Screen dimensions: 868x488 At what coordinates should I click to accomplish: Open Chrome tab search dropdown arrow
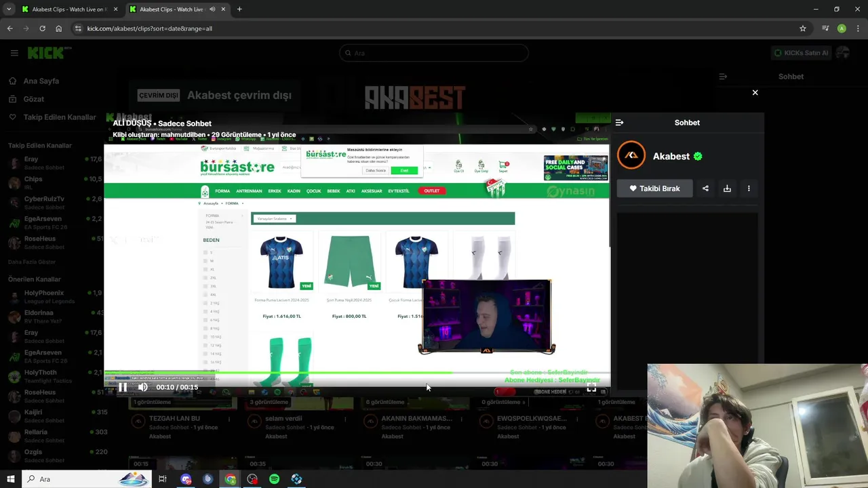[x=9, y=9]
